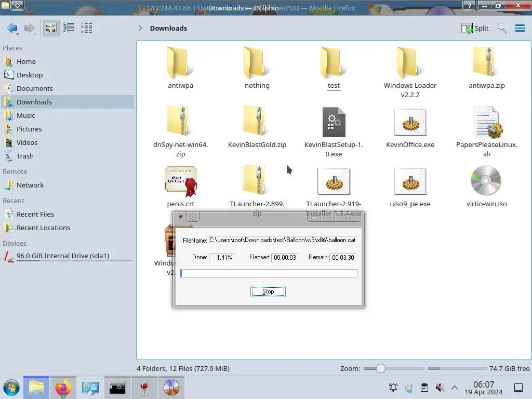Select PapersPleaseLinux.sh script file
Viewport: 532px width, 399px height.
pyautogui.click(x=487, y=122)
